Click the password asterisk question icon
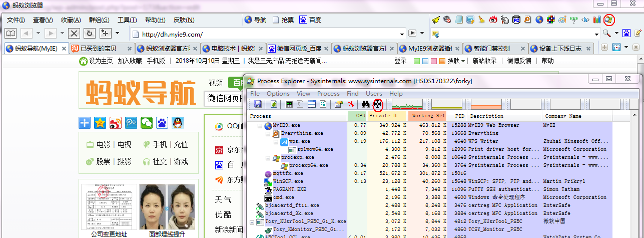The width and height of the screenshot is (644, 238). [574, 20]
